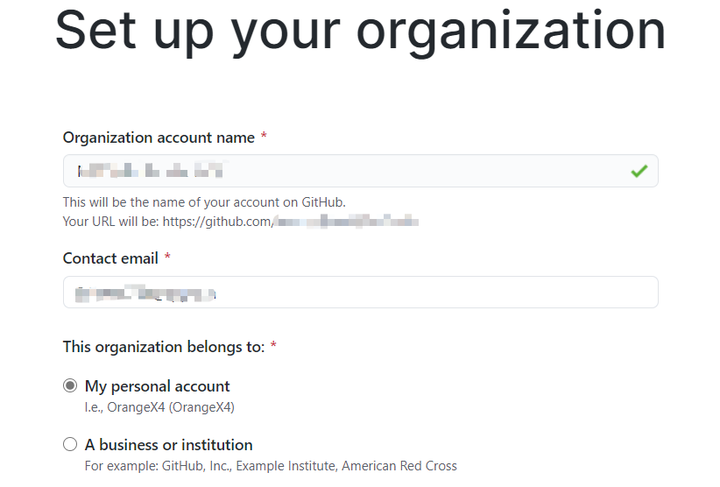Click red asterisk beside Organization account name
The height and width of the screenshot is (487, 720).
pos(264,135)
